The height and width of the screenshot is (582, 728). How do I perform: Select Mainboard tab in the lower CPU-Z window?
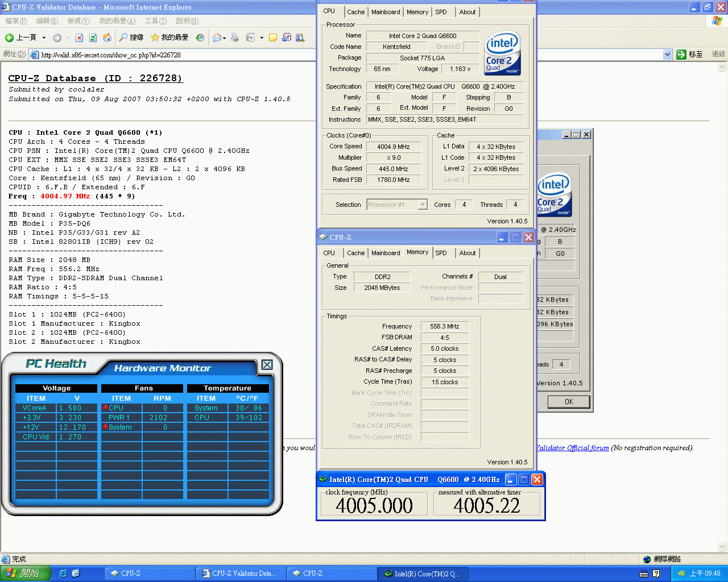(x=386, y=253)
